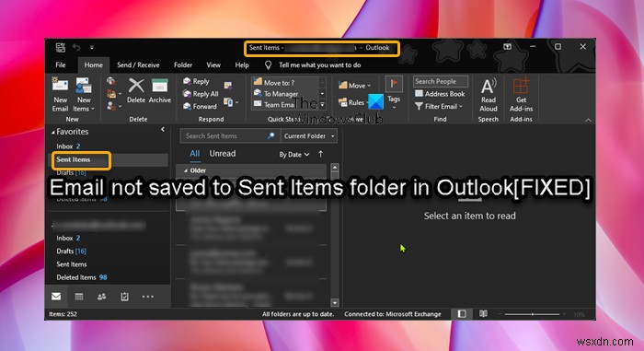The height and width of the screenshot is (351, 644).
Task: Click Get Add-ins
Action: 522,95
